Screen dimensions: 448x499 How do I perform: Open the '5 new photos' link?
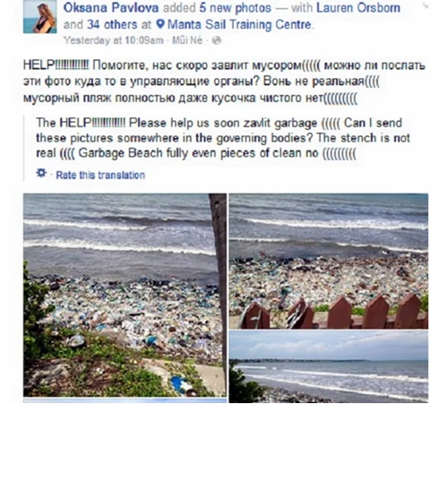coord(235,8)
